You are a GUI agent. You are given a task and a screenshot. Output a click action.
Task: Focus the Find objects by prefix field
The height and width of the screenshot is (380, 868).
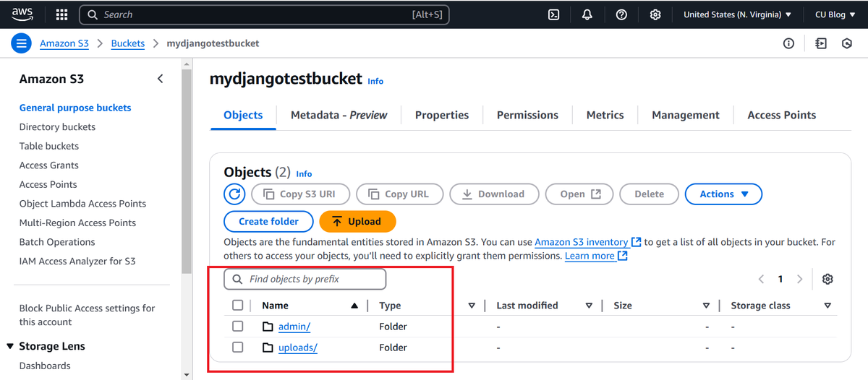coord(305,279)
